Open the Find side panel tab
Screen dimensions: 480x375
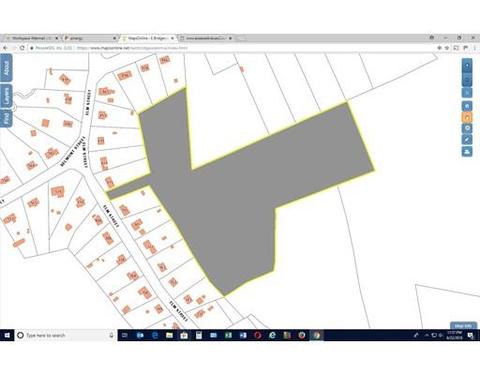pos(6,118)
